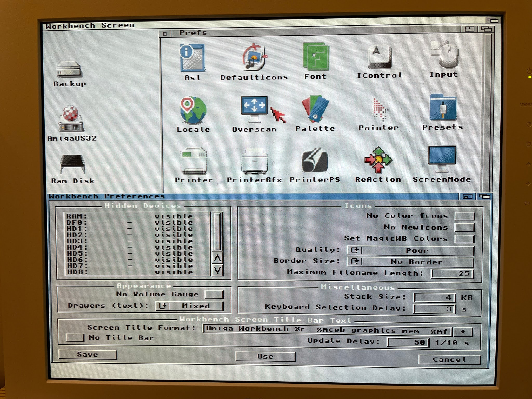Open the Presets drawer icon
Image resolution: width=532 pixels, height=399 pixels.
coord(443,108)
